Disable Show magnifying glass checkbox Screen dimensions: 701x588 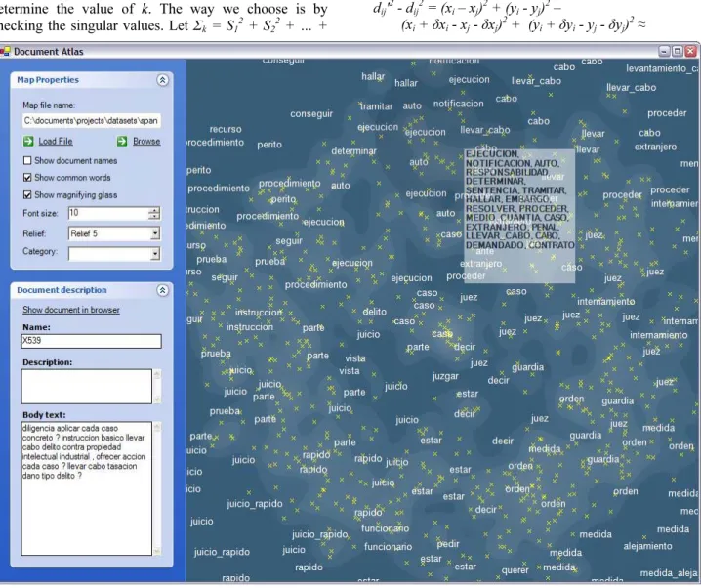click(27, 195)
